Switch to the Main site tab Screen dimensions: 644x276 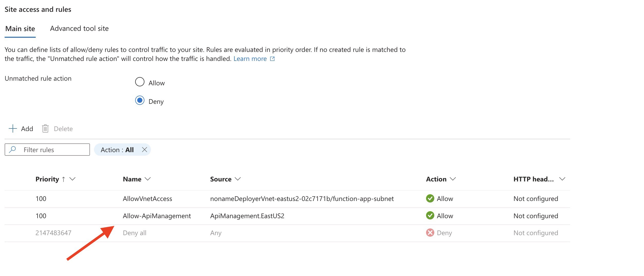20,29
